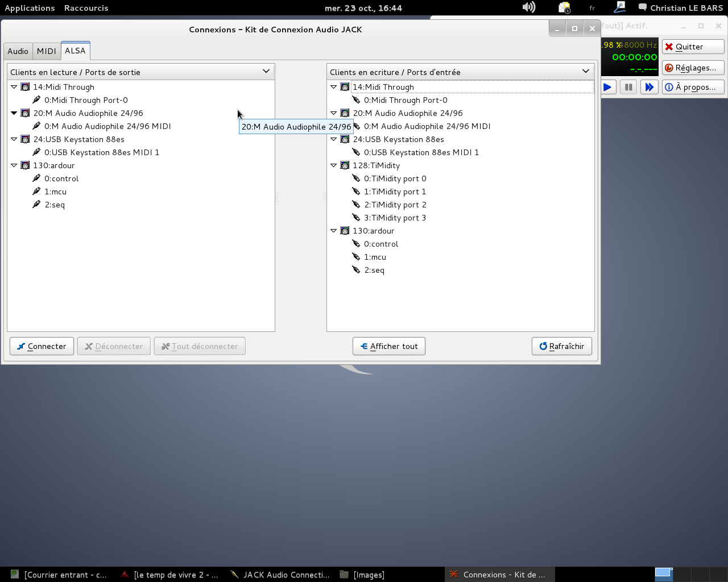Viewport: 728px width, 582px height.
Task: Select 24:USB Keystation client icon in input list
Action: [345, 139]
